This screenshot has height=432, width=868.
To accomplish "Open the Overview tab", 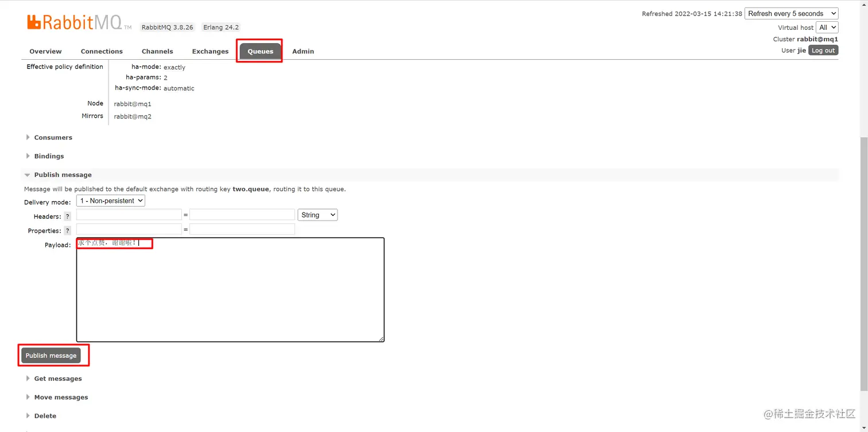I will point(45,51).
